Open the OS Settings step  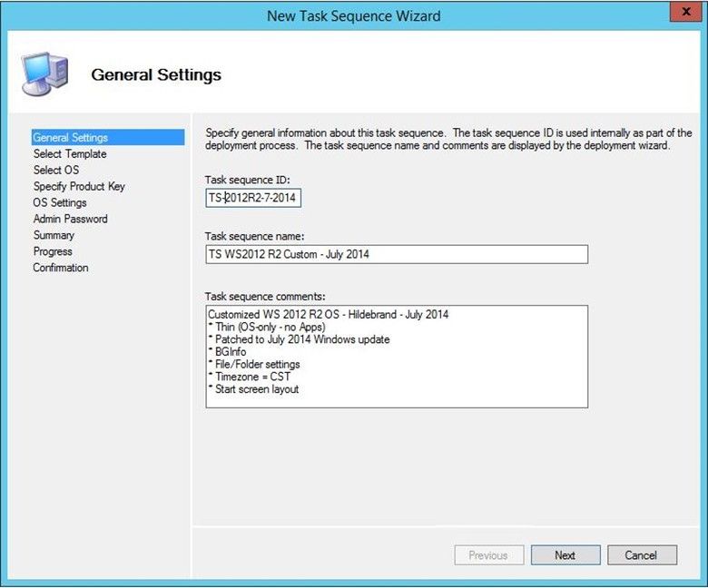60,202
